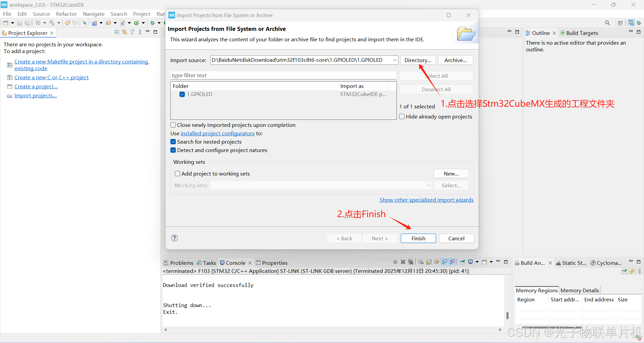Viewport: 644px width, 343px height.
Task: Click Remove Launch (X) in Console toolbar
Action: coord(403,262)
